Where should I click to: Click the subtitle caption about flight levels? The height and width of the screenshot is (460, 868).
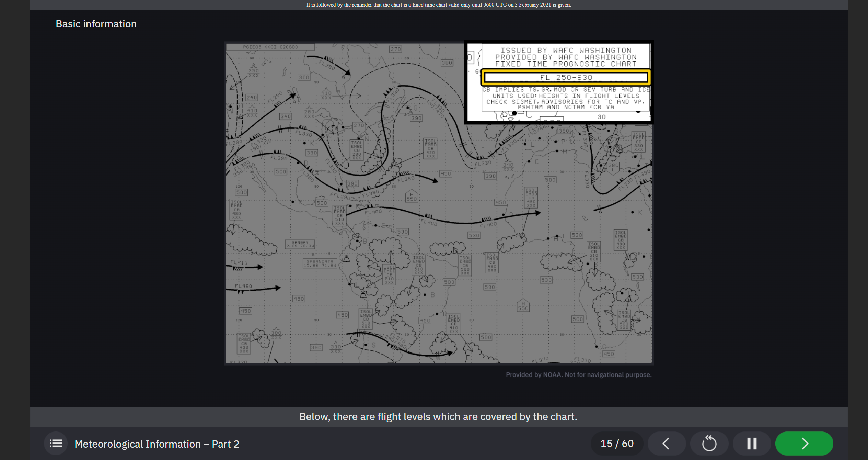[438, 416]
